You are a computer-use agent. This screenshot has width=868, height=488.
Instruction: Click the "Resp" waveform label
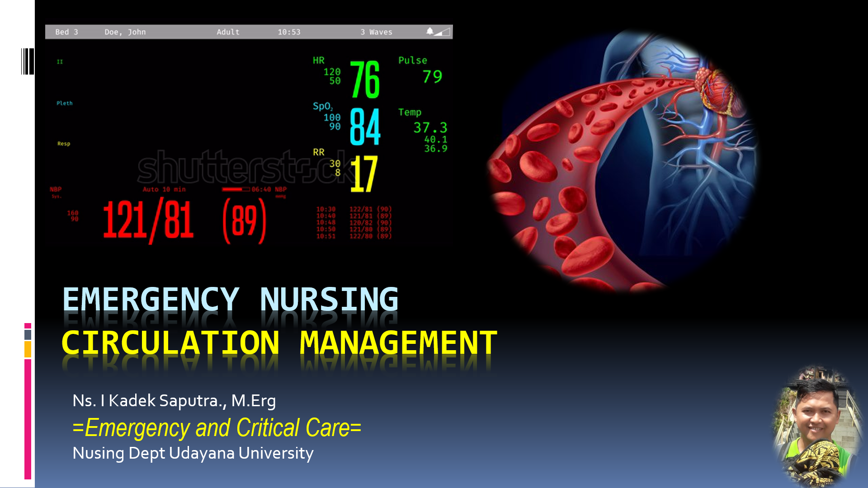point(64,144)
